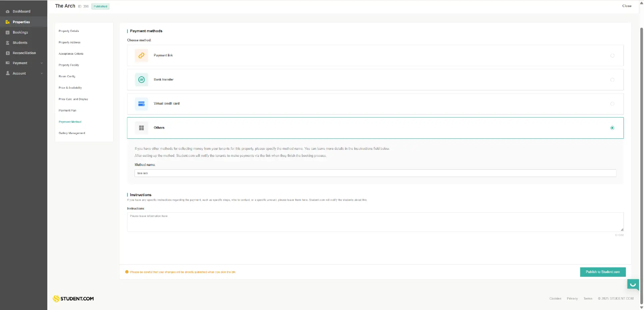The height and width of the screenshot is (310, 644).
Task: Expand the Payment sidebar menu
Action: pyautogui.click(x=42, y=63)
